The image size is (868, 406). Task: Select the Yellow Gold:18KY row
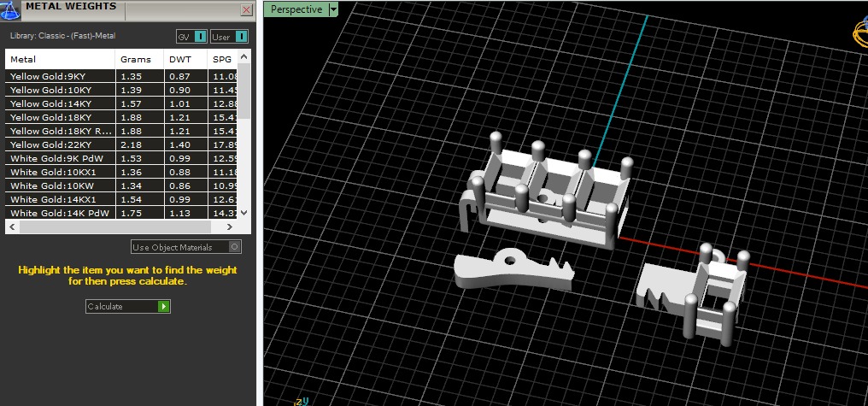(121, 117)
